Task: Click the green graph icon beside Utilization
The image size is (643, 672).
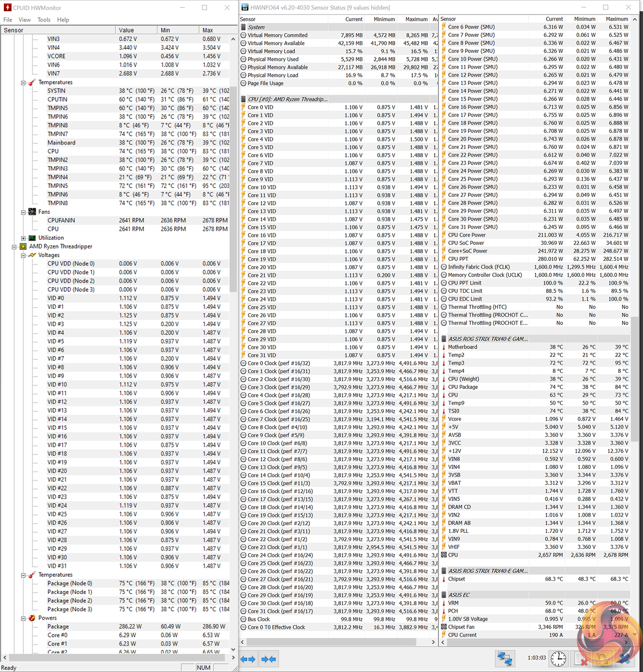Action: click(32, 238)
